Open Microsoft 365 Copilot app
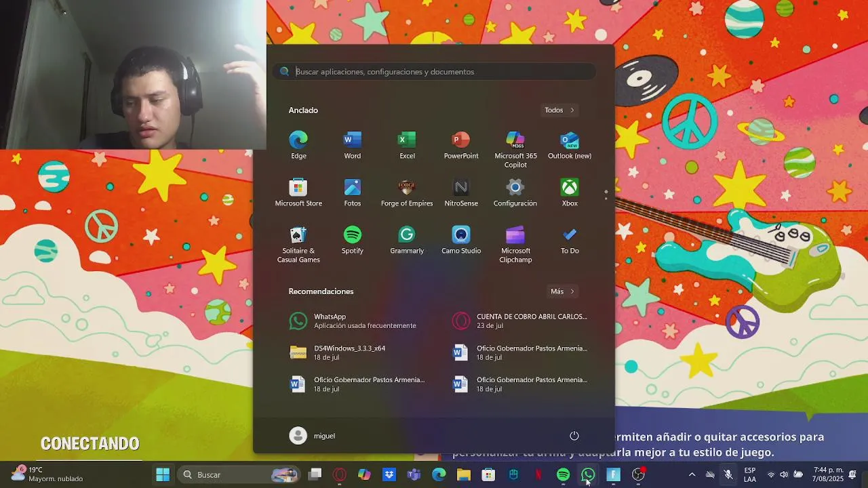Viewport: 868px width, 488px height. pyautogui.click(x=515, y=150)
